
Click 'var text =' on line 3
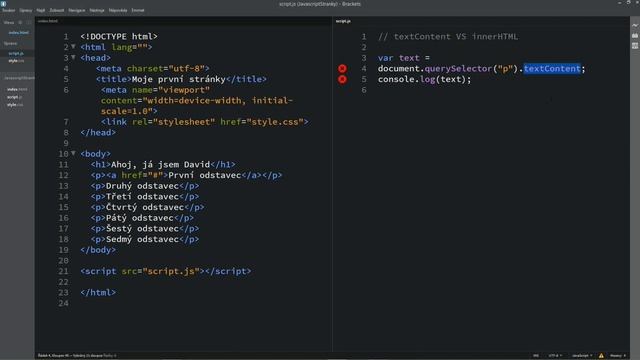(404, 58)
